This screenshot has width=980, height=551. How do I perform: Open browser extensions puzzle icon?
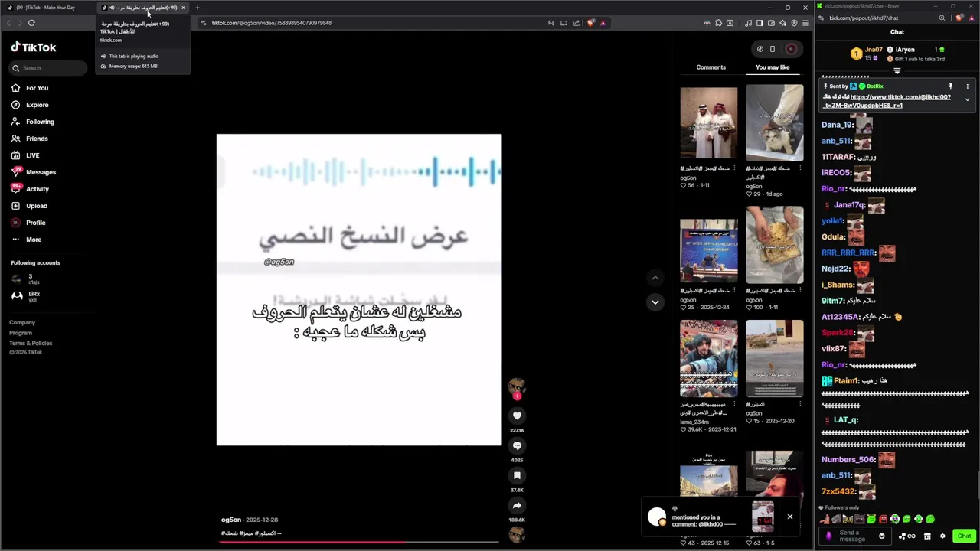click(x=718, y=23)
